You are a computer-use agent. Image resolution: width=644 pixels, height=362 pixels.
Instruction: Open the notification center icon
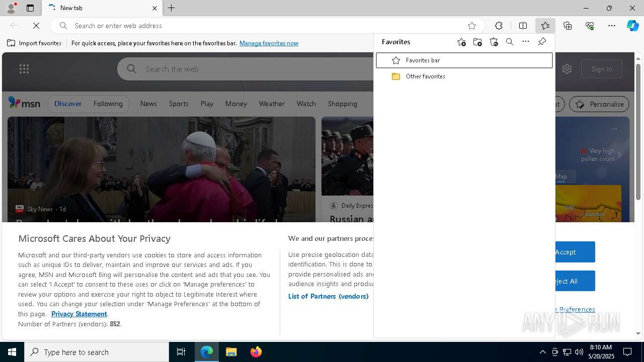coord(627,352)
